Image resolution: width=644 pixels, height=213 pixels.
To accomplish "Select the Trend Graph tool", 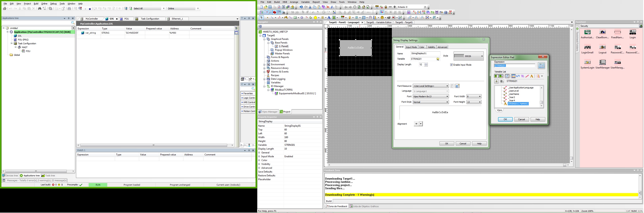I will (401, 18).
